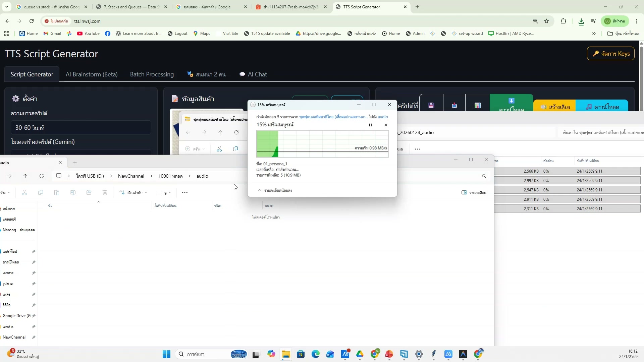Open the ดู view options dropdown
The height and width of the screenshot is (362, 644).
pyautogui.click(x=163, y=192)
